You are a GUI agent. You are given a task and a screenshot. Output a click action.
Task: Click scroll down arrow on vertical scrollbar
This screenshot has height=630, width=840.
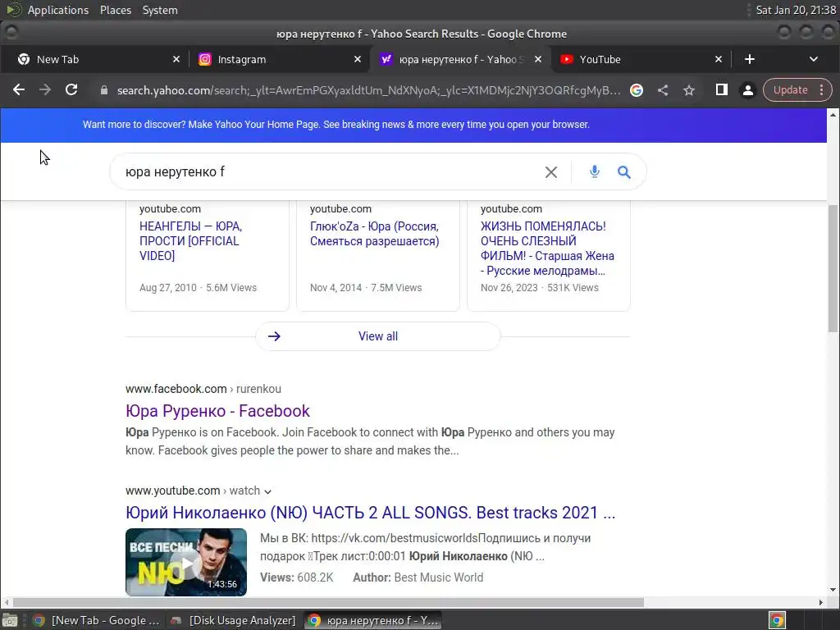coord(833,590)
